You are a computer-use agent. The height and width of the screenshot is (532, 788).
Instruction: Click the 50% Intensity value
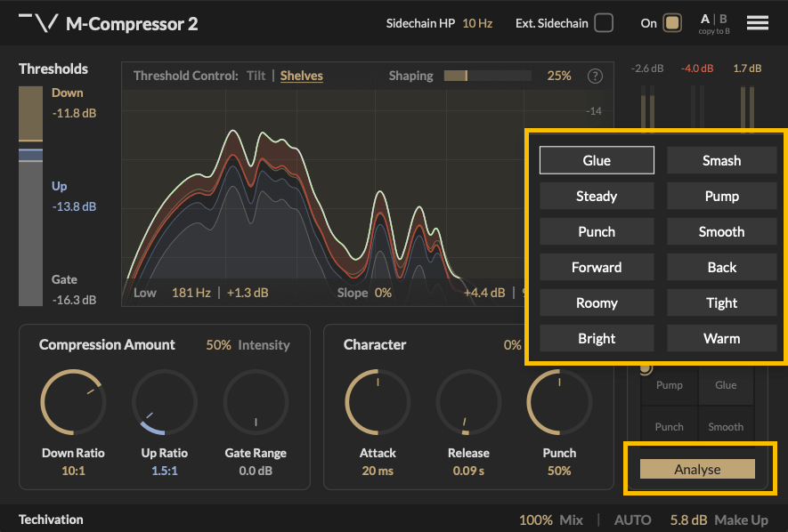(x=219, y=345)
